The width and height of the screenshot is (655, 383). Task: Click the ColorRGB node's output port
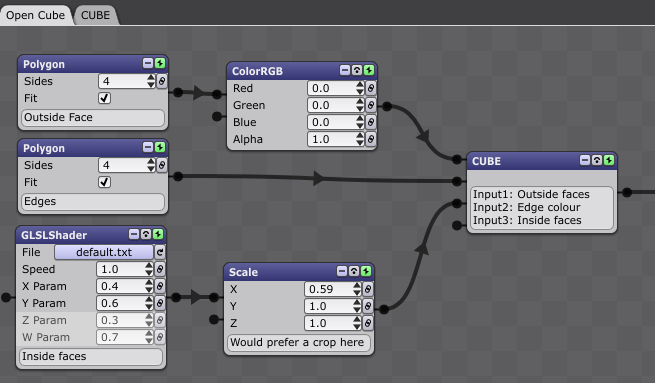tap(387, 107)
